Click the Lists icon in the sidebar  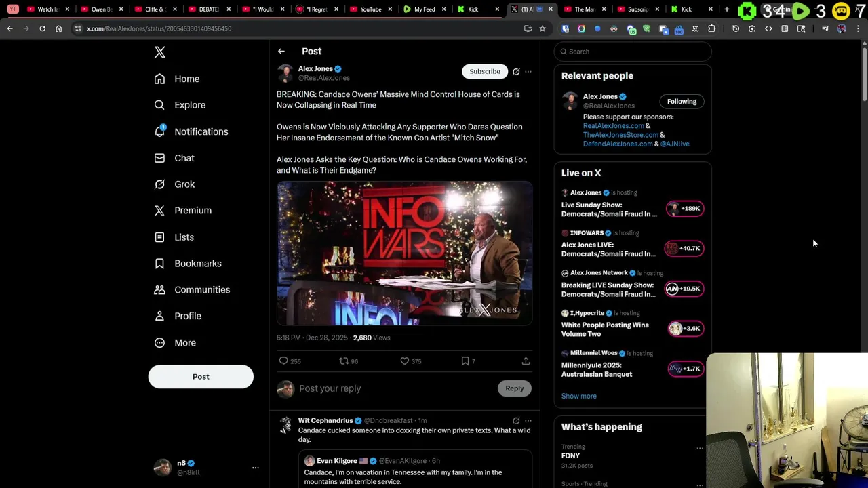[x=159, y=237]
